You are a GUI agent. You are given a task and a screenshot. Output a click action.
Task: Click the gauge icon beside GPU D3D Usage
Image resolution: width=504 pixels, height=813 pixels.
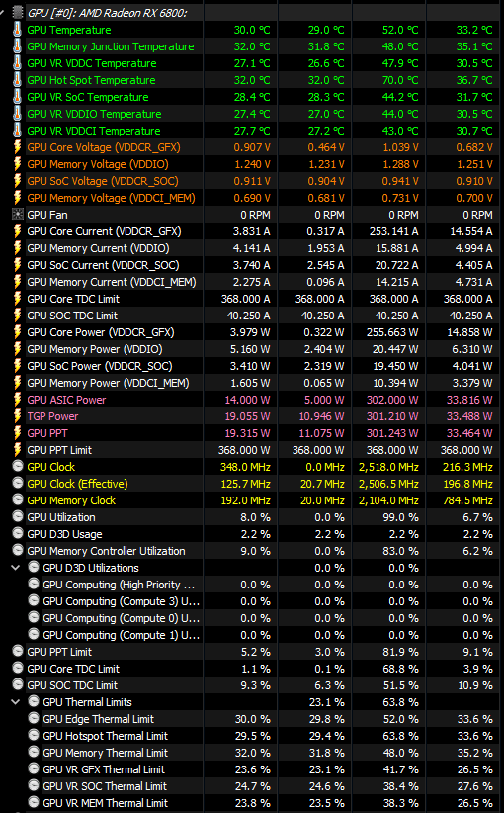[18, 533]
